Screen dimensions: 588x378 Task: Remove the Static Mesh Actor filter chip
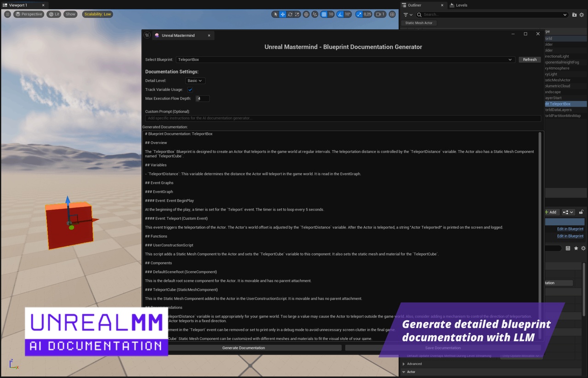(x=418, y=23)
